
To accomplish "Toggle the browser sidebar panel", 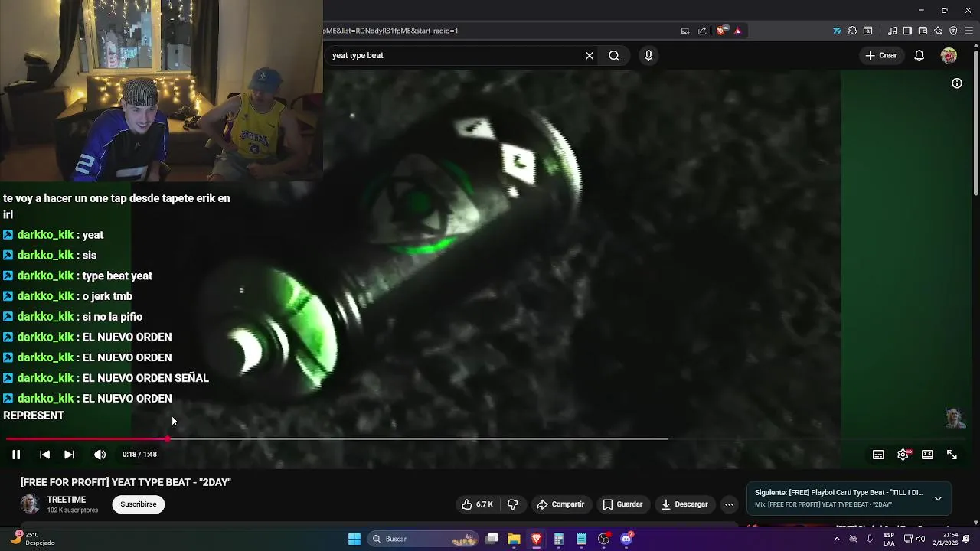I will [x=907, y=31].
